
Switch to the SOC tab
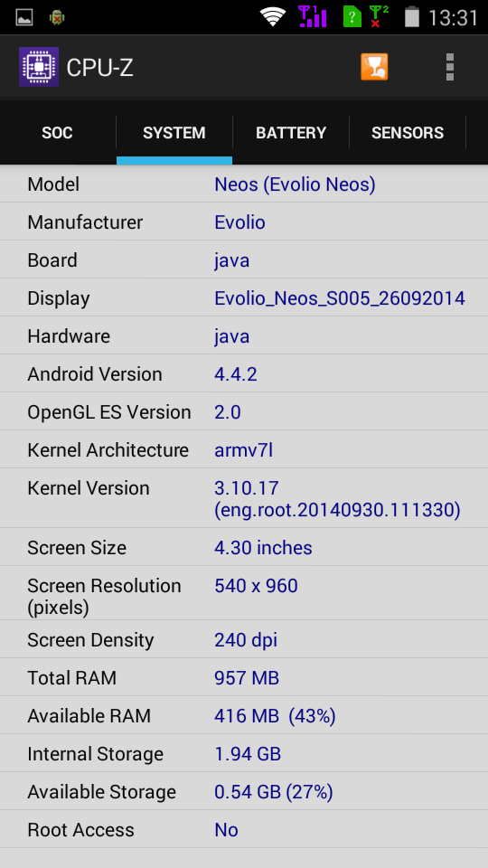pyautogui.click(x=58, y=133)
